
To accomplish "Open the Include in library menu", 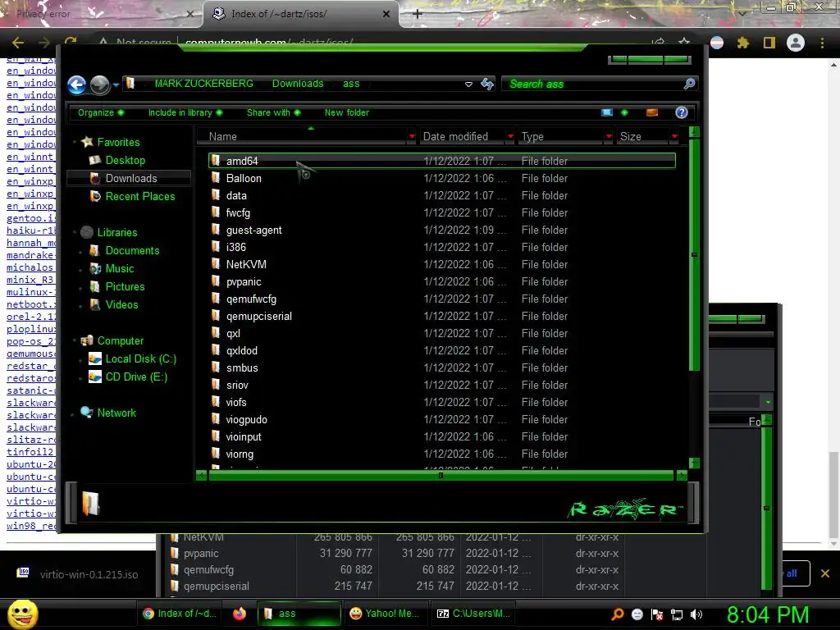I will 185,112.
